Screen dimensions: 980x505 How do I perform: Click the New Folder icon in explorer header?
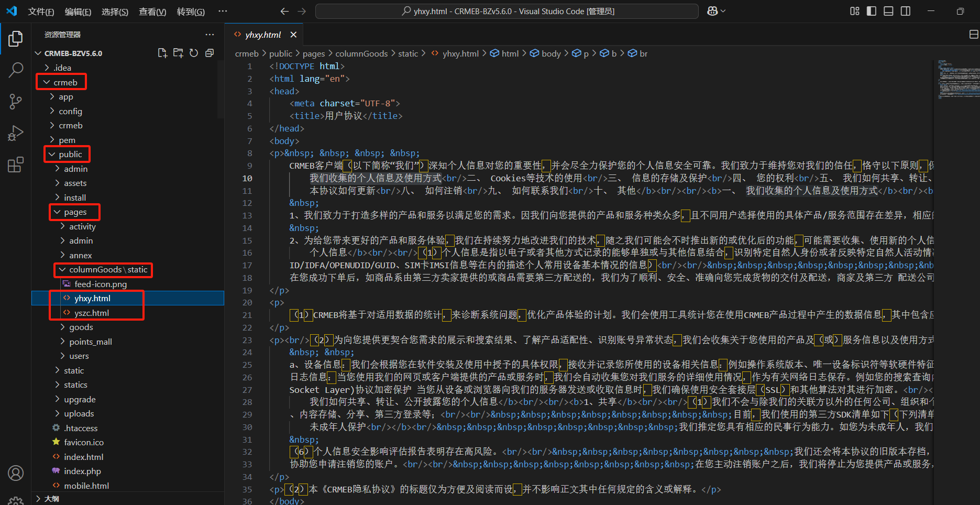pyautogui.click(x=178, y=53)
